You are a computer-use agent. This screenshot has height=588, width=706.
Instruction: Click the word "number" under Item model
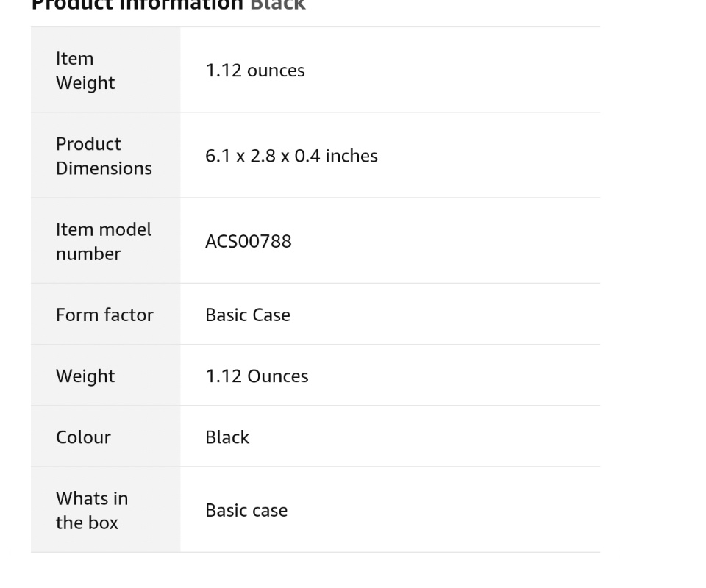coord(88,254)
